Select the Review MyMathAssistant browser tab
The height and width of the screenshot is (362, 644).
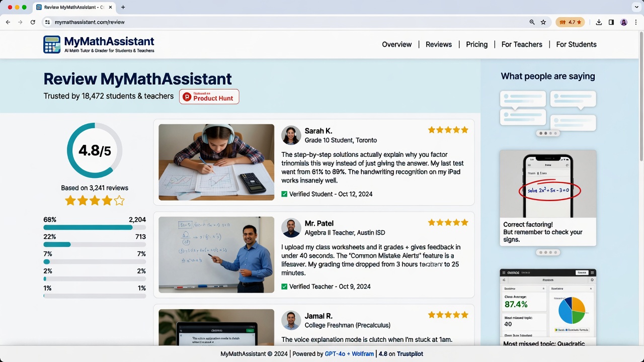[74, 8]
